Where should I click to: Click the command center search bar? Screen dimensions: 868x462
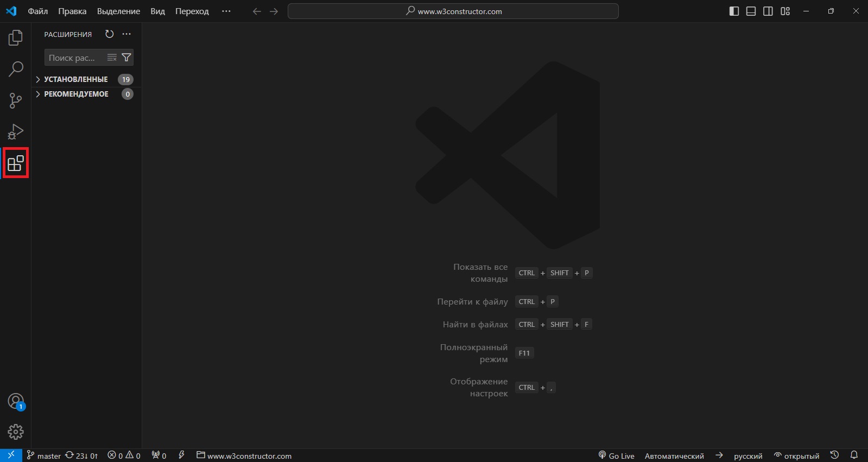(453, 11)
